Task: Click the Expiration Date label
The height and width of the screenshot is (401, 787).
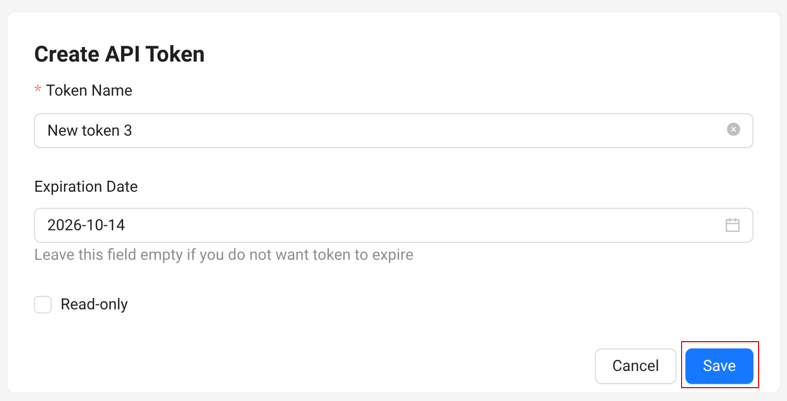Action: [86, 186]
